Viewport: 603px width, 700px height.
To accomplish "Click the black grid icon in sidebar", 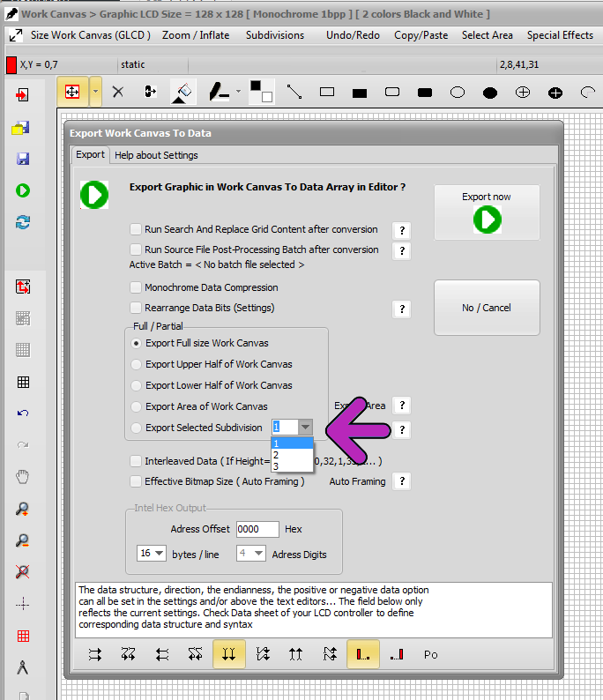I will click(23, 382).
